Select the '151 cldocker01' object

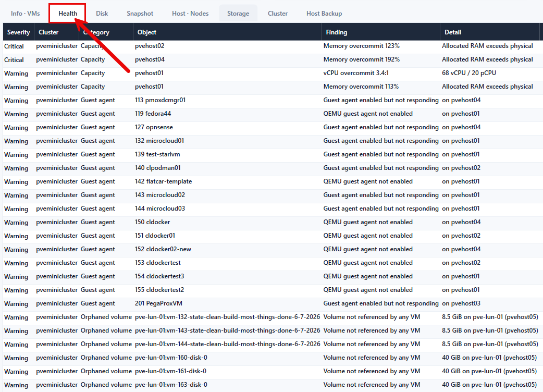pos(155,236)
